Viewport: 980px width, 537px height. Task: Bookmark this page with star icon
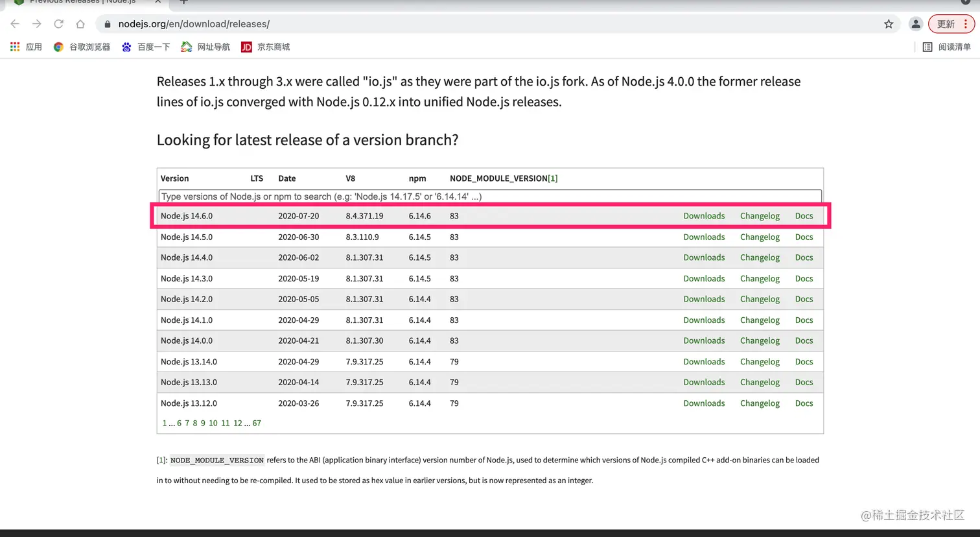tap(889, 24)
